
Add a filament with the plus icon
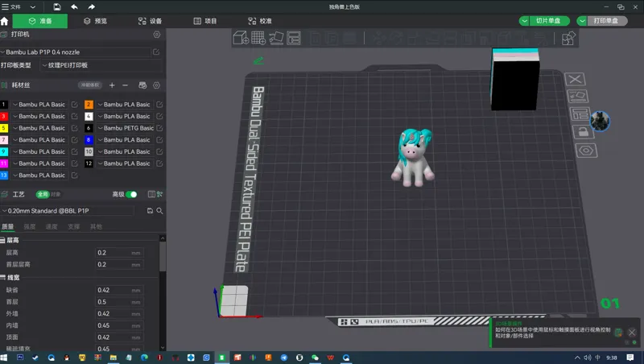(112, 85)
